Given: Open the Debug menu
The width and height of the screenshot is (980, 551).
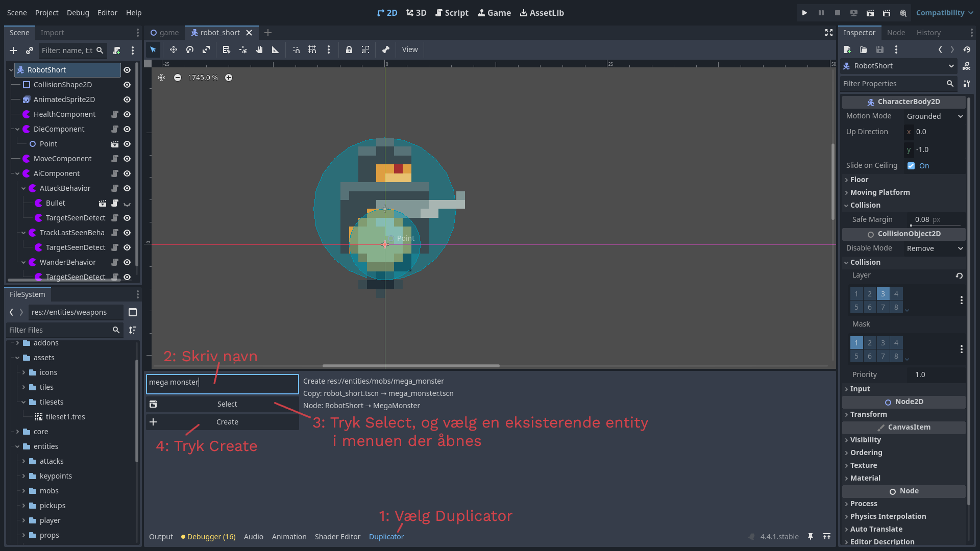Looking at the screenshot, I should click(78, 13).
